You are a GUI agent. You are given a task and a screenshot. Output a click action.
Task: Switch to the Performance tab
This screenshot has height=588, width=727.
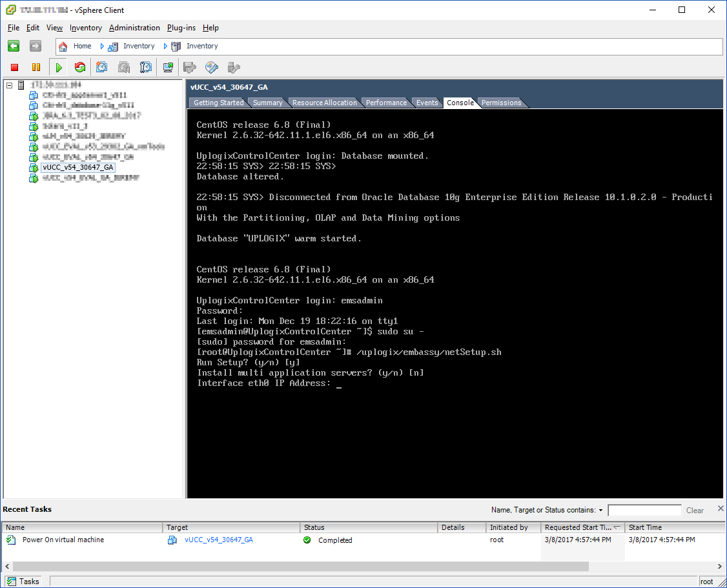(x=386, y=103)
